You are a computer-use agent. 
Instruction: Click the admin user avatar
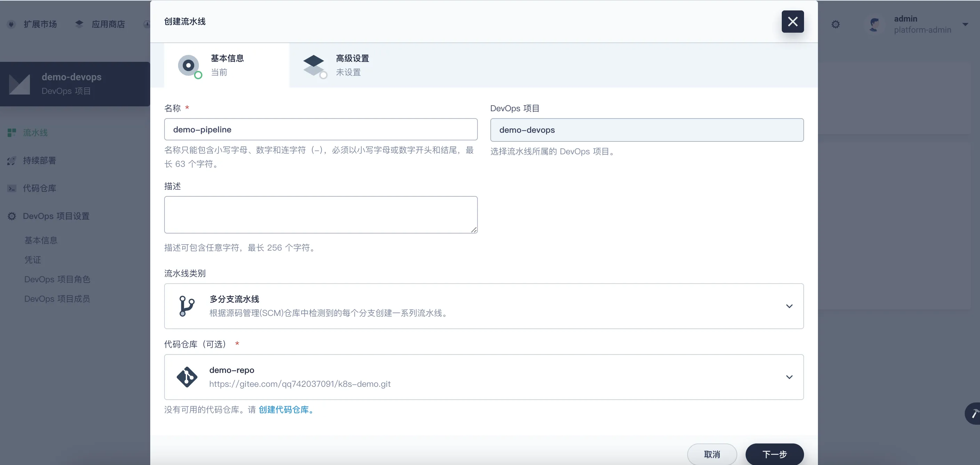point(874,24)
